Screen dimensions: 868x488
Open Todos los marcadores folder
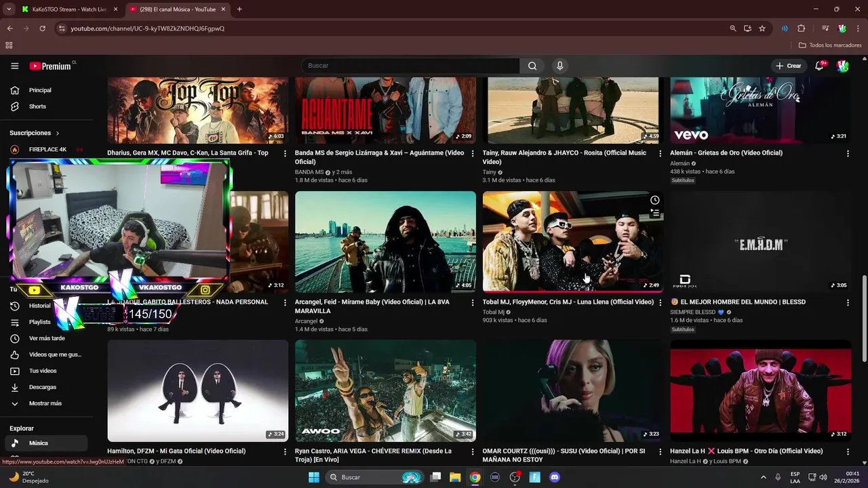(830, 45)
